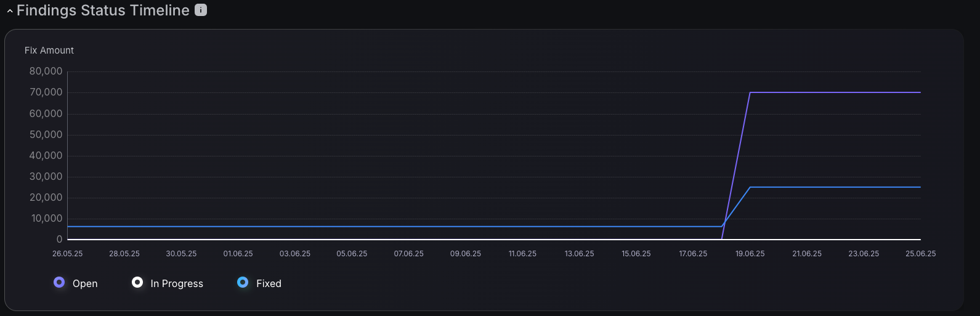Click the 09.06.25 date label

tap(466, 254)
